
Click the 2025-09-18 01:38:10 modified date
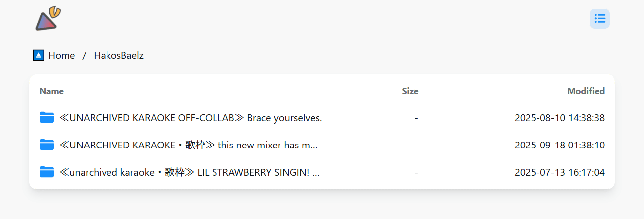coord(559,146)
